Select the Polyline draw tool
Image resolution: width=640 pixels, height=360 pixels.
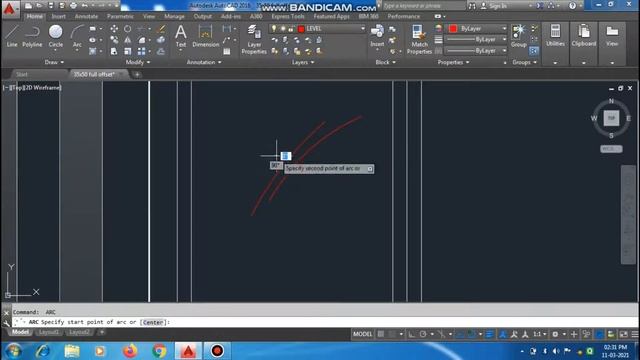pyautogui.click(x=32, y=36)
